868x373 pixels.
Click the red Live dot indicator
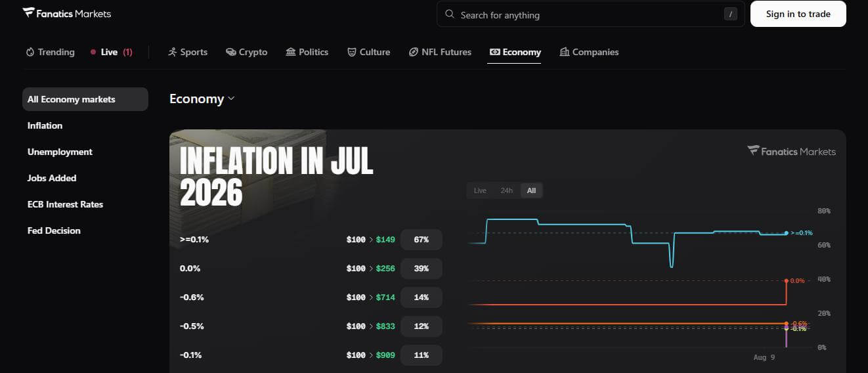(93, 52)
